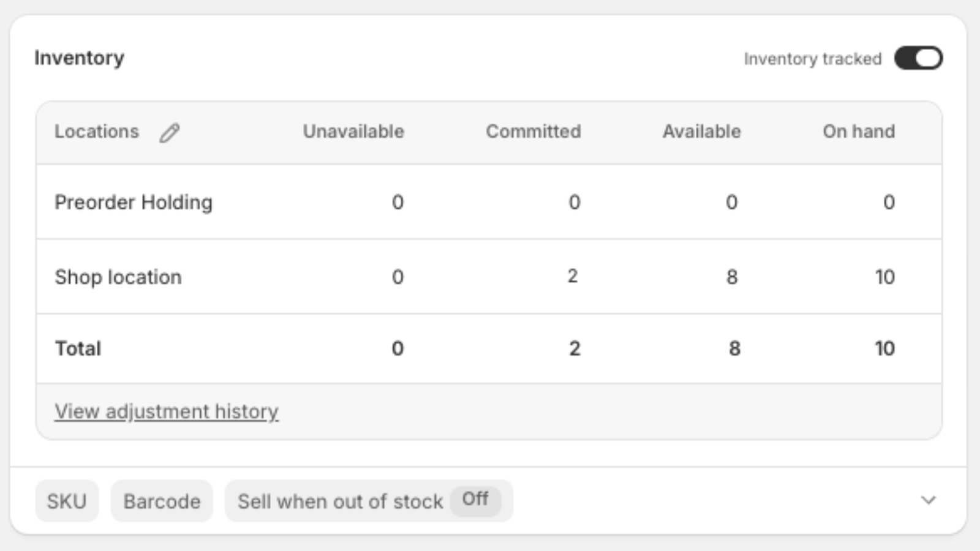Click the Shop location row name
Viewport: 980px width, 551px height.
118,277
